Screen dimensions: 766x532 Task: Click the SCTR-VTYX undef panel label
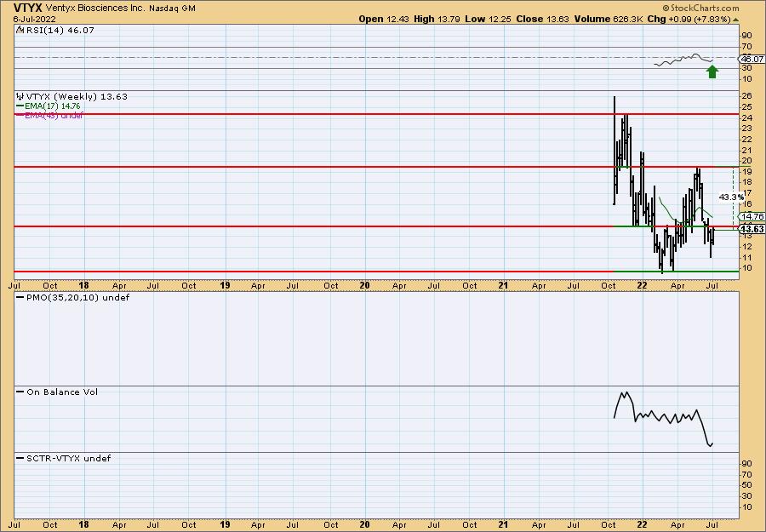[68, 458]
